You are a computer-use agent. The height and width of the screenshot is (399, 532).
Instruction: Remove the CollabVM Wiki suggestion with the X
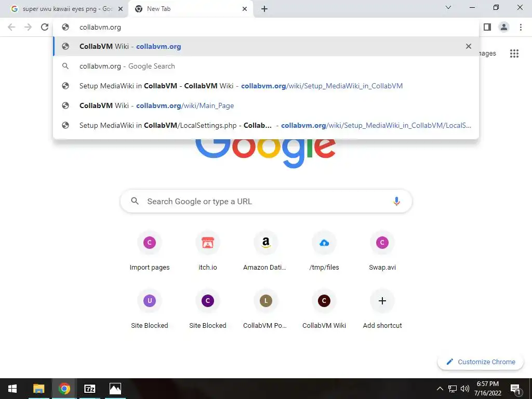click(469, 46)
